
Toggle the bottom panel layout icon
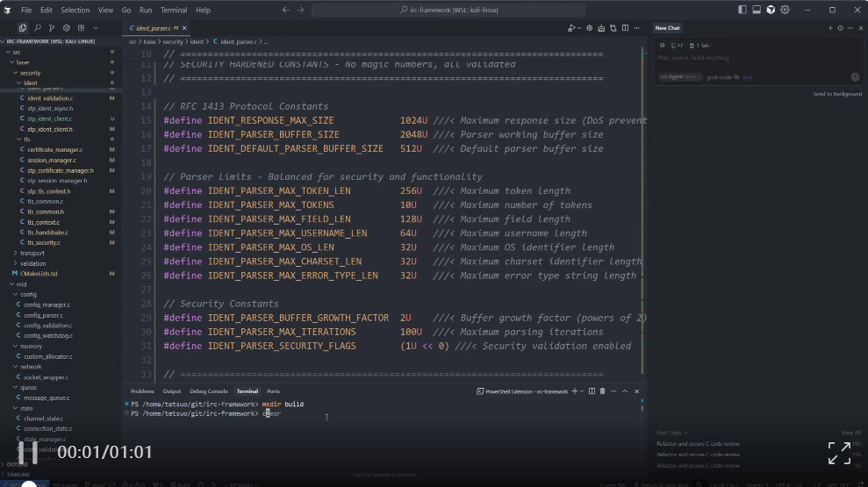click(x=757, y=10)
